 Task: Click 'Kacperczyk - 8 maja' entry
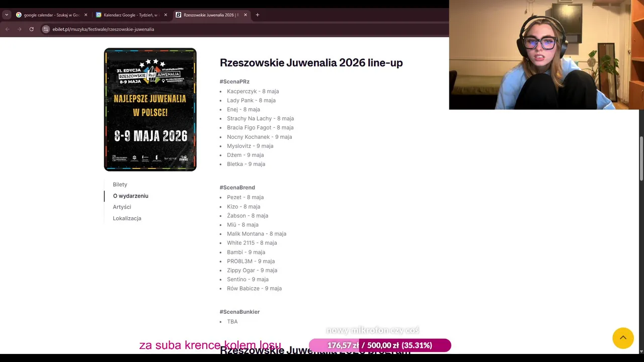[x=253, y=92]
